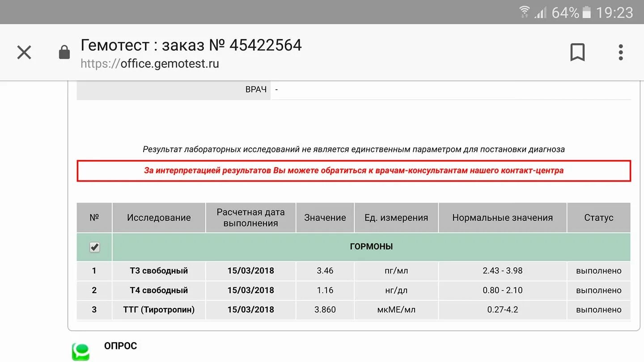Open the three-dot browser menu

(621, 52)
